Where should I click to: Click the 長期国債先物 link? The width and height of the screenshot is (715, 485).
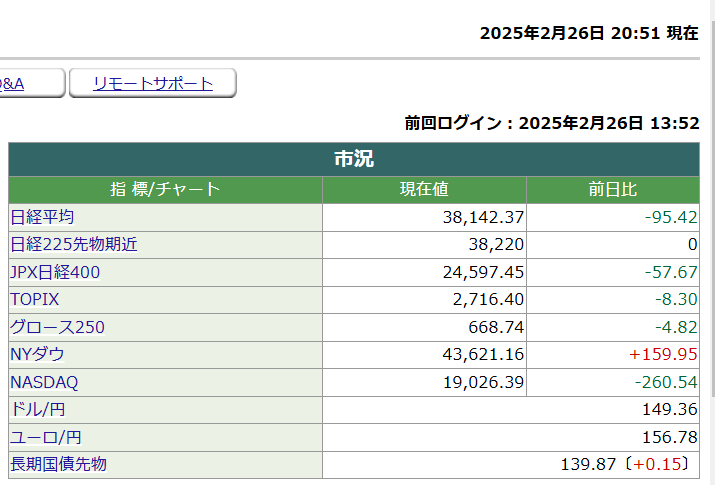pos(58,464)
